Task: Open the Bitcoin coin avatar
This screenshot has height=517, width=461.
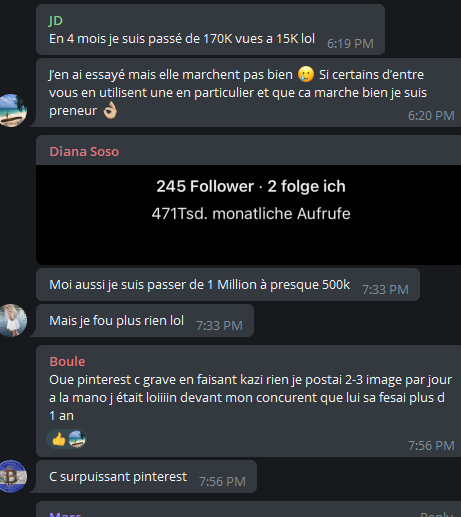Action: coord(13,476)
